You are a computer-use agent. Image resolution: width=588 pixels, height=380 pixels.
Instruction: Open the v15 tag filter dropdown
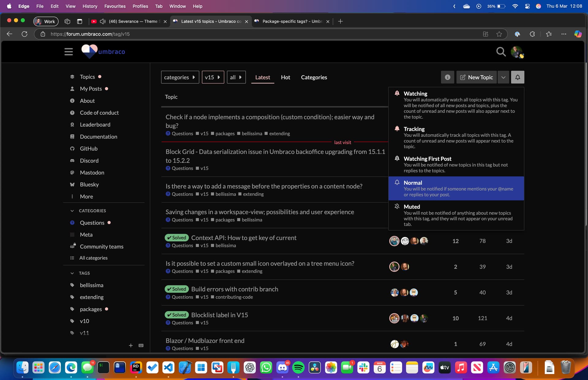coord(213,77)
